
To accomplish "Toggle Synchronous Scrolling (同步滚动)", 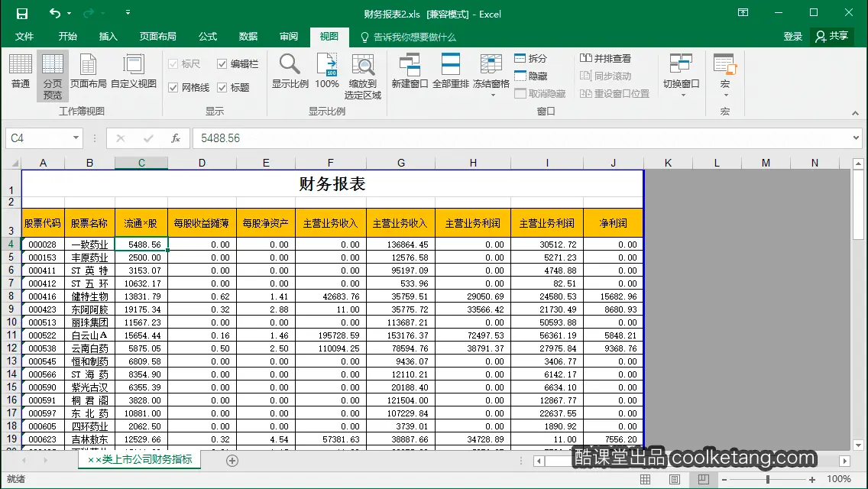I will [x=605, y=76].
